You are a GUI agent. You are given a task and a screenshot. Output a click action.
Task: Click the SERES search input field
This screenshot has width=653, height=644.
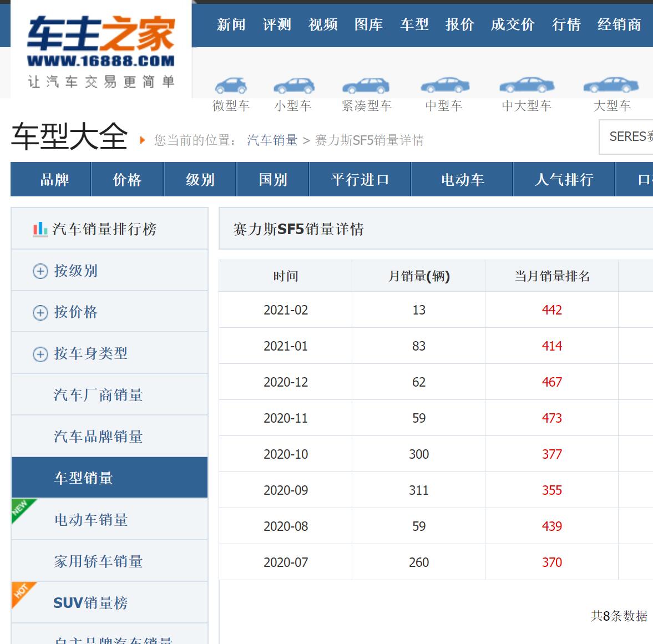coord(626,137)
